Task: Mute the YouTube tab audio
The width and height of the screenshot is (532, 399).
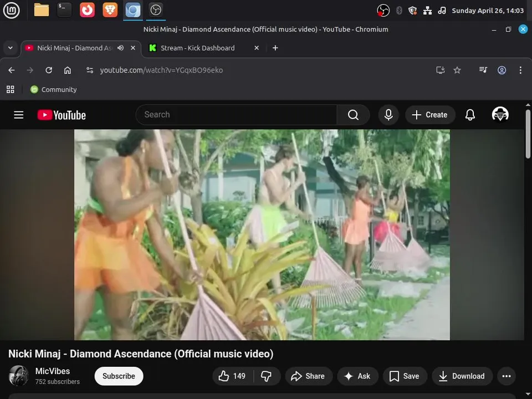Action: point(120,48)
